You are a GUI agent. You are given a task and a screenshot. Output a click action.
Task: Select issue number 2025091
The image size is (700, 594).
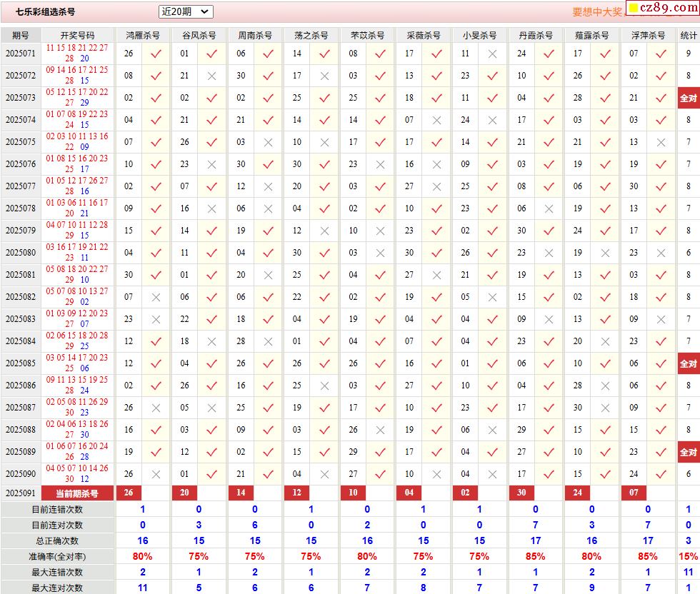pyautogui.click(x=21, y=493)
